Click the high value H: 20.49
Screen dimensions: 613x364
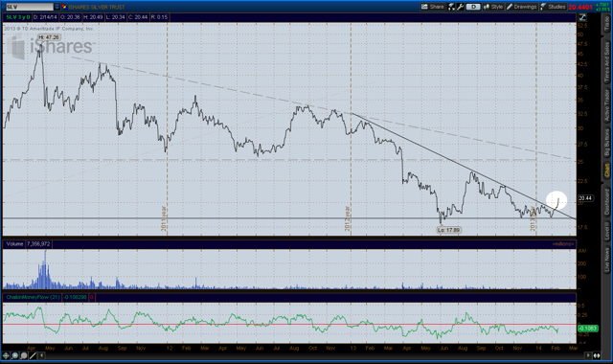(x=93, y=17)
